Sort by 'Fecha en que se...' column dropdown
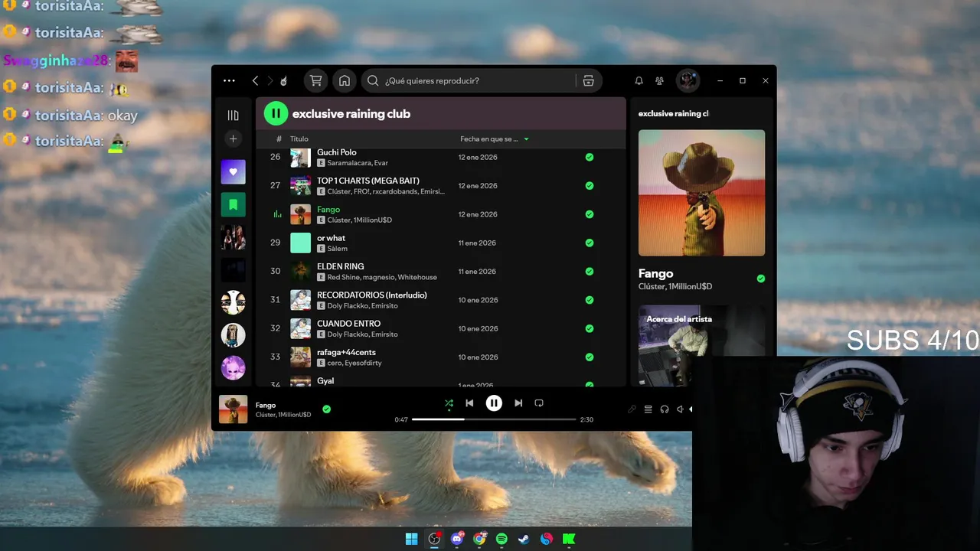 point(495,139)
